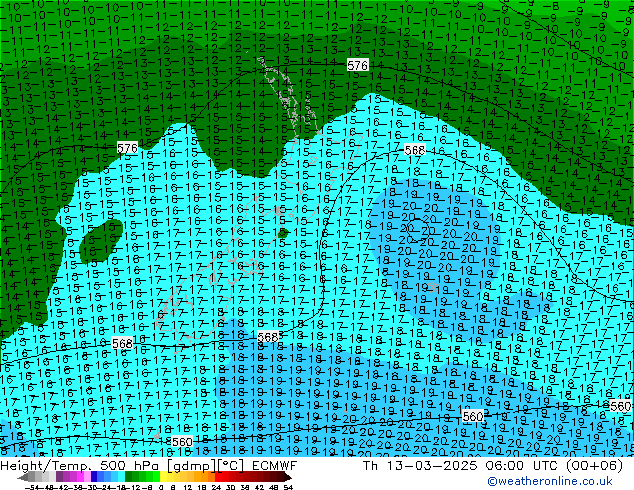The image size is (634, 490).
Task: Pick the bright red swatch above 24 in the legend
Action: (218, 476)
